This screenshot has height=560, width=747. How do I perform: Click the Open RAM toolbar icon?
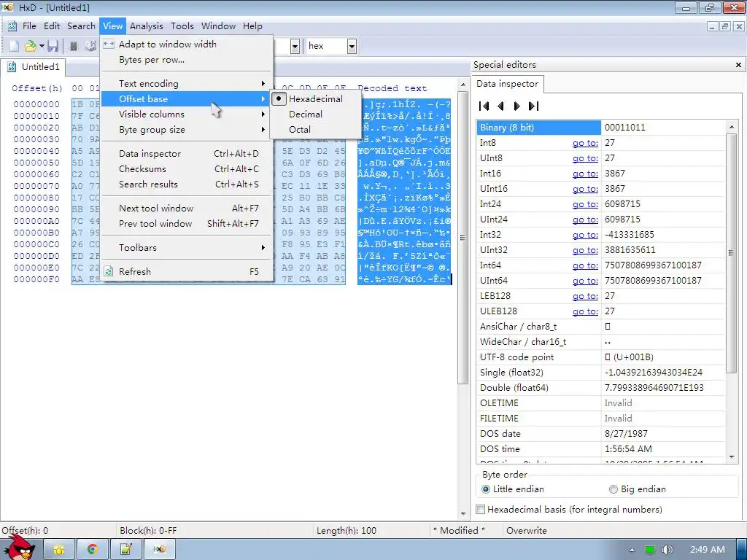[x=74, y=46]
